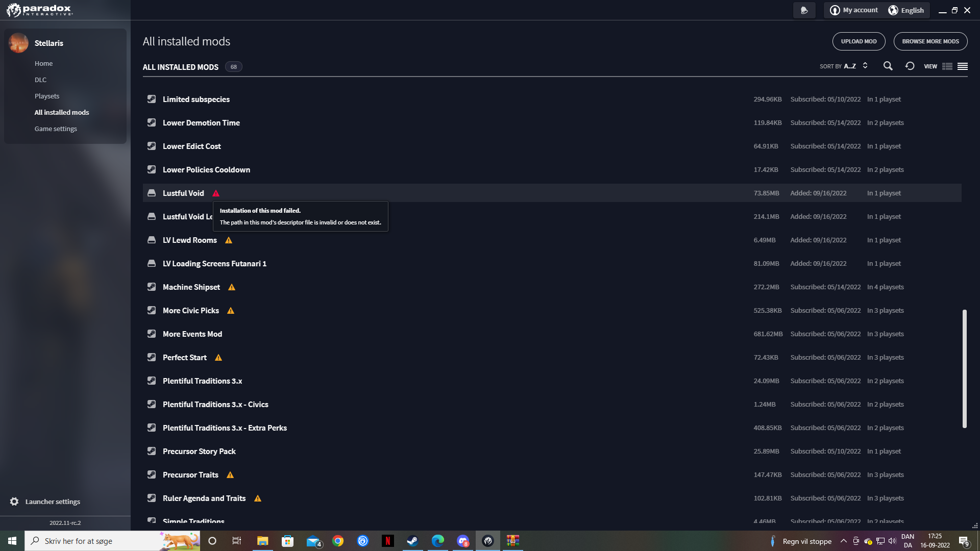This screenshot has height=551, width=980.
Task: Open Game settings in sidebar
Action: (56, 129)
